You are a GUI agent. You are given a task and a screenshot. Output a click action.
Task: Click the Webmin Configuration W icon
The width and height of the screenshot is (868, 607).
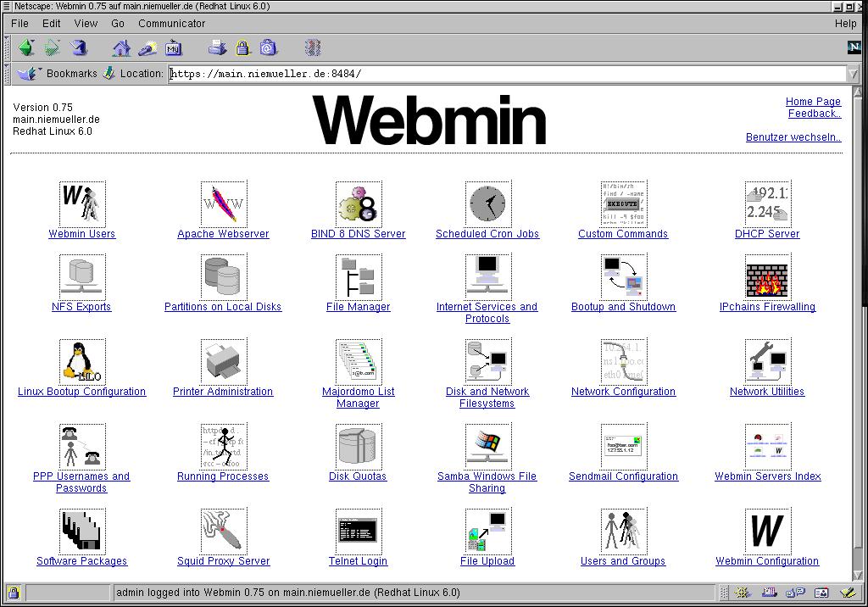tap(767, 531)
